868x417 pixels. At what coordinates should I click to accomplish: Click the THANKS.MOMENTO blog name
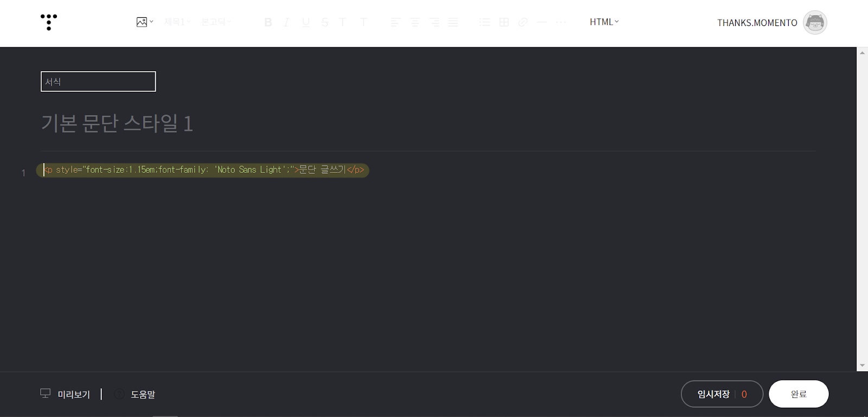point(757,23)
